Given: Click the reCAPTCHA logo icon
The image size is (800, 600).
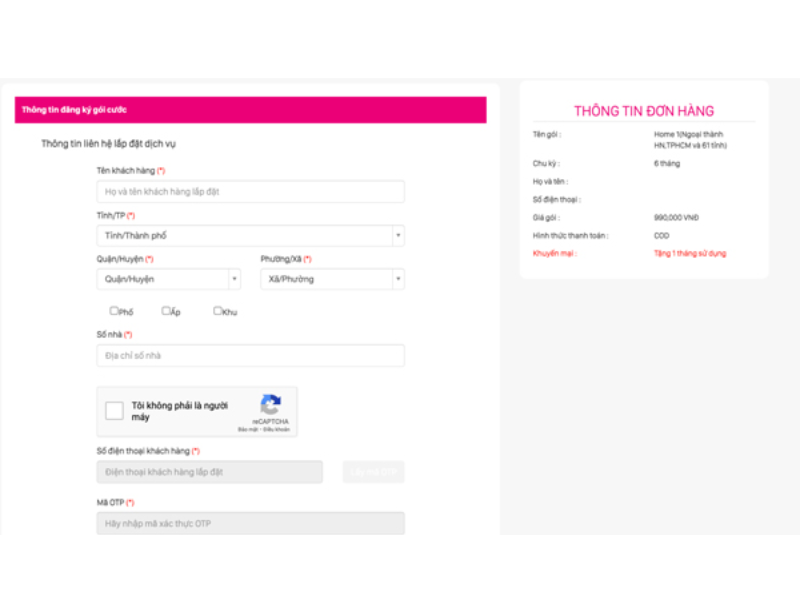Looking at the screenshot, I should tap(270, 405).
